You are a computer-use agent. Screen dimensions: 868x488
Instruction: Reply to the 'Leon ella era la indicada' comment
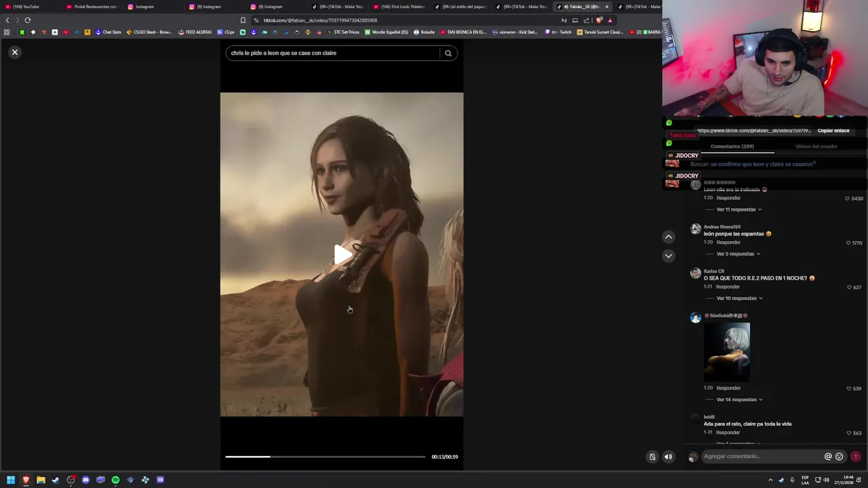click(728, 198)
